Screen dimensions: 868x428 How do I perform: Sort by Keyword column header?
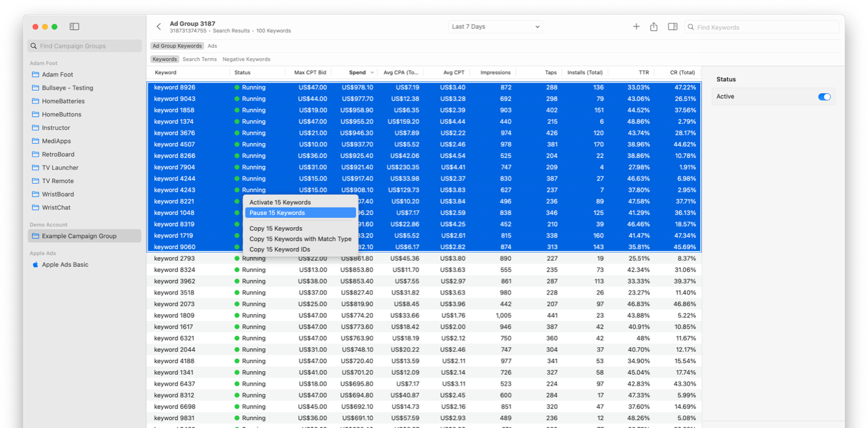click(x=166, y=73)
